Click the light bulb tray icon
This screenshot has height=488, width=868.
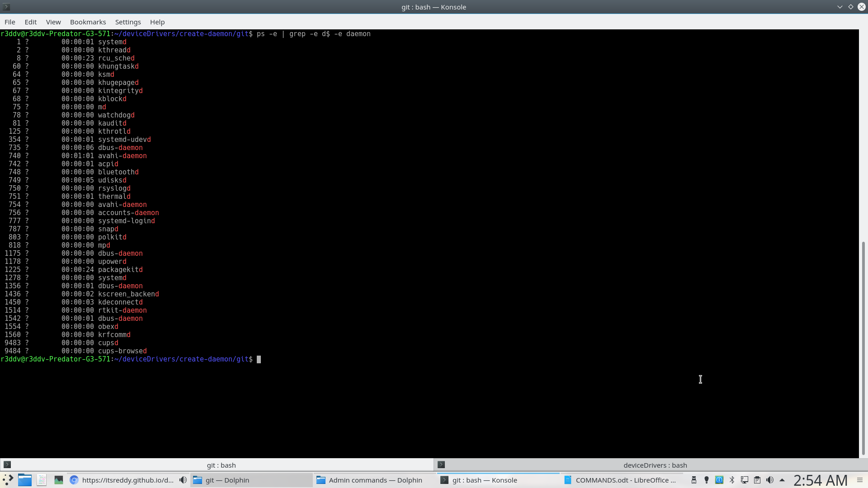click(x=707, y=480)
